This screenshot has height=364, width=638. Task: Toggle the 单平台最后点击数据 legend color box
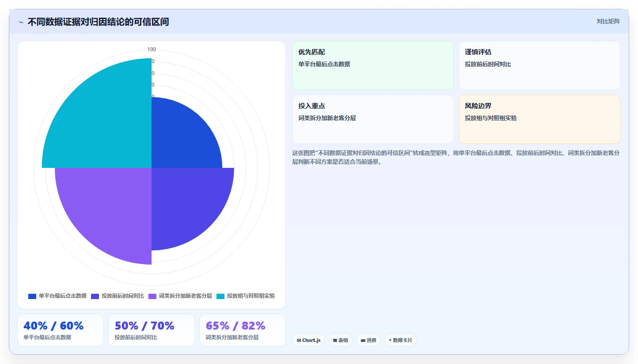pos(32,296)
